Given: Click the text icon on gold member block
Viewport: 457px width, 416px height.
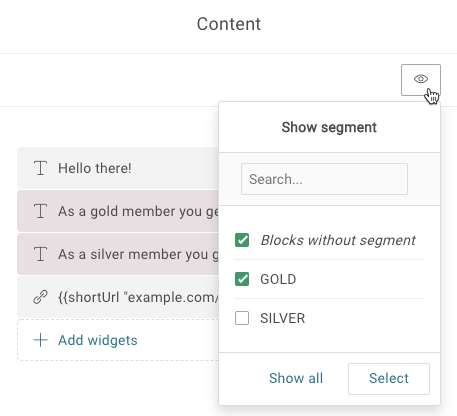Looking at the screenshot, I should tap(41, 211).
